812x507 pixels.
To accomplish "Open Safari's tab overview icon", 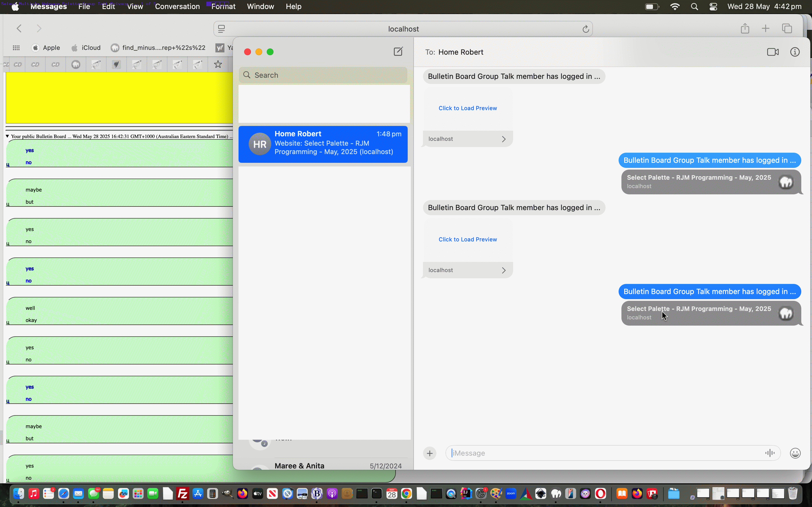I will pyautogui.click(x=787, y=28).
